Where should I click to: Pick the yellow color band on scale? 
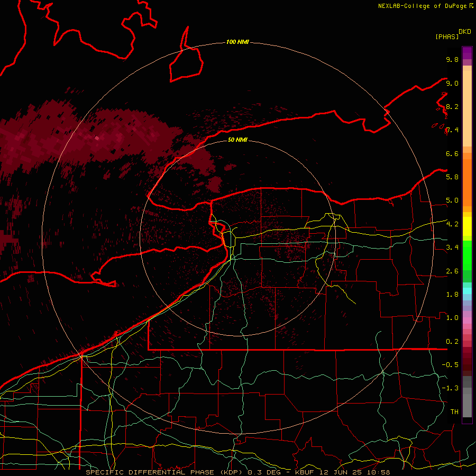pyautogui.click(x=467, y=226)
